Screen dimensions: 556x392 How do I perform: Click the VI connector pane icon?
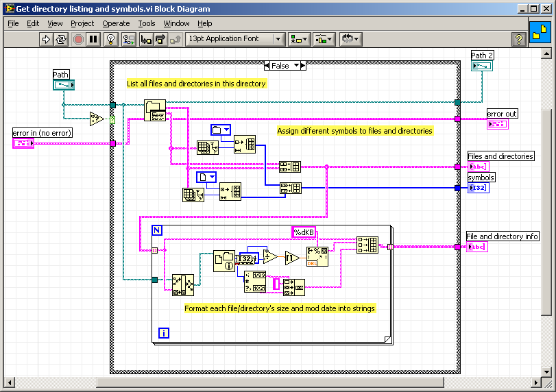coord(540,34)
